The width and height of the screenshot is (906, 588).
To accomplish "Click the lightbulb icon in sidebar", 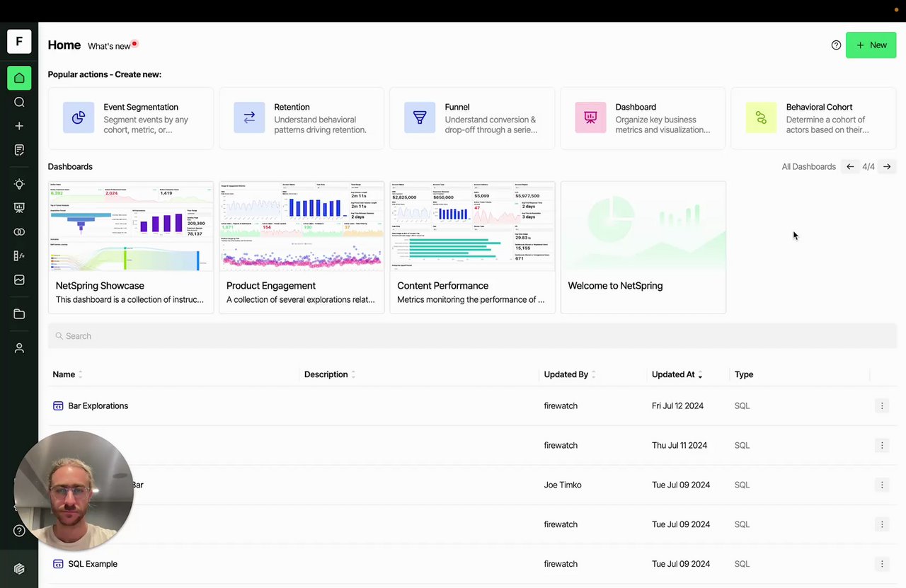I will click(x=19, y=184).
